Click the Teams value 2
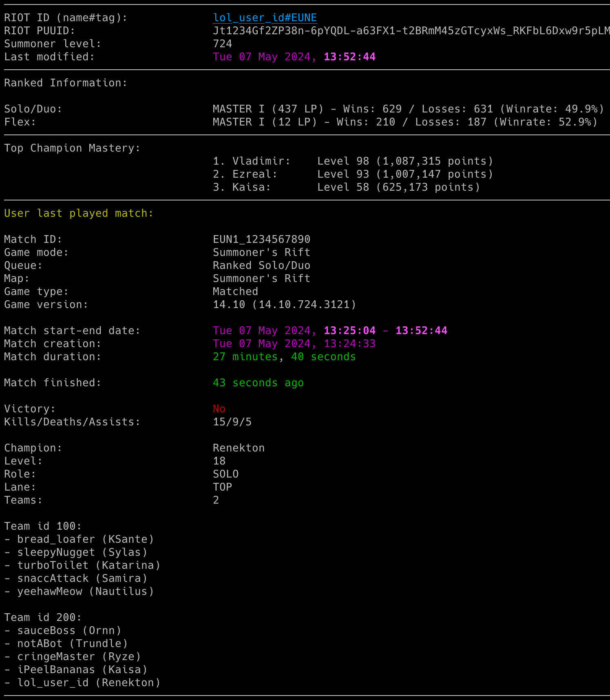Image resolution: width=610 pixels, height=700 pixels. click(216, 500)
